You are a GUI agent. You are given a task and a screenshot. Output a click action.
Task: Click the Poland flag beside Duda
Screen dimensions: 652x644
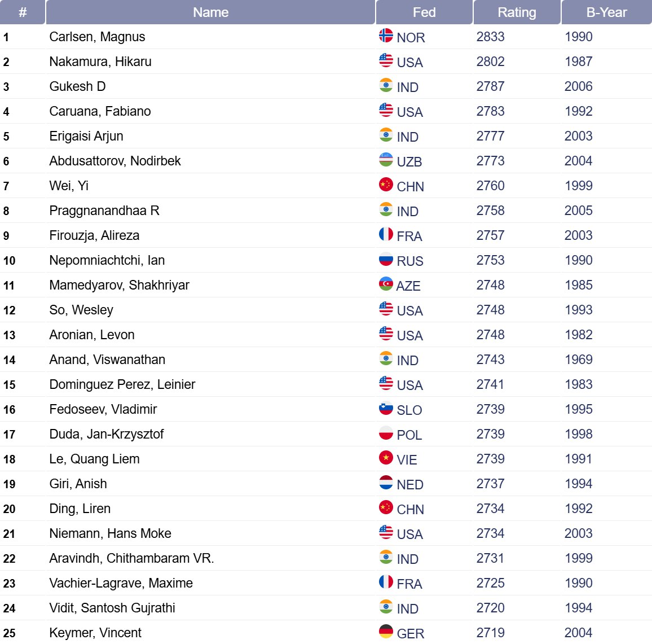386,433
